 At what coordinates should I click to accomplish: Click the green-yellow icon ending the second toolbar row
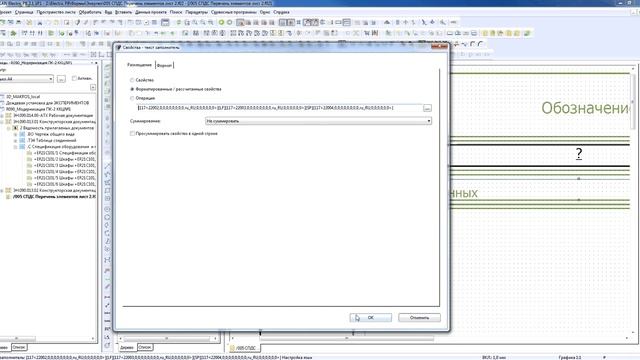point(527,33)
